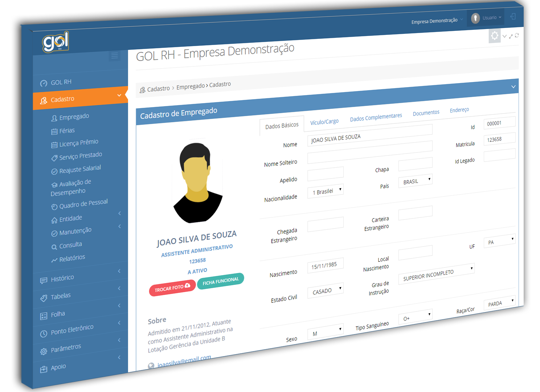This screenshot has width=540, height=392.
Task: Collapse the Cadastro de Empregado panel chevron
Action: click(x=513, y=87)
